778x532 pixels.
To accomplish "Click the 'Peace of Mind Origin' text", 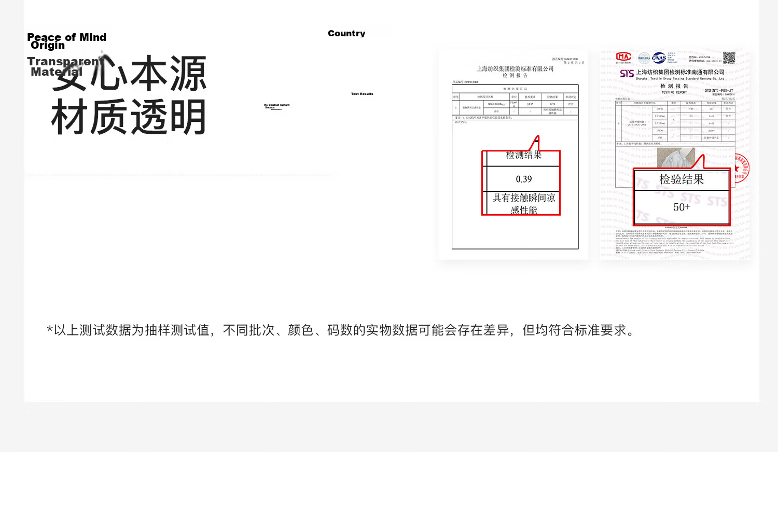I will point(66,41).
